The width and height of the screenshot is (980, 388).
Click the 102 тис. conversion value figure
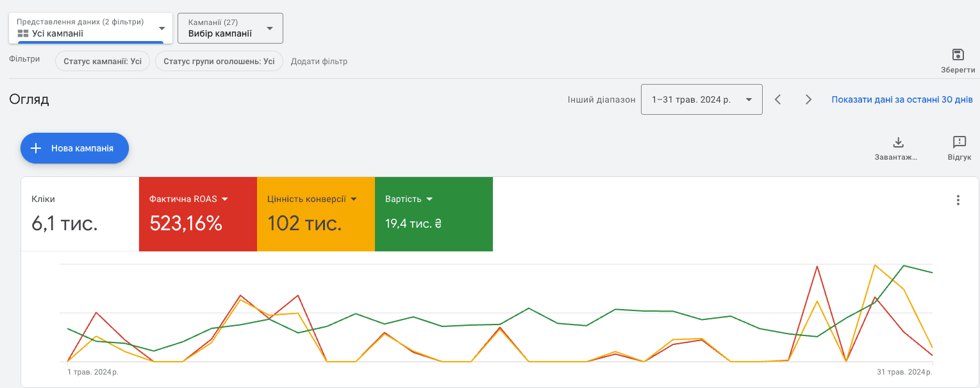click(x=304, y=223)
